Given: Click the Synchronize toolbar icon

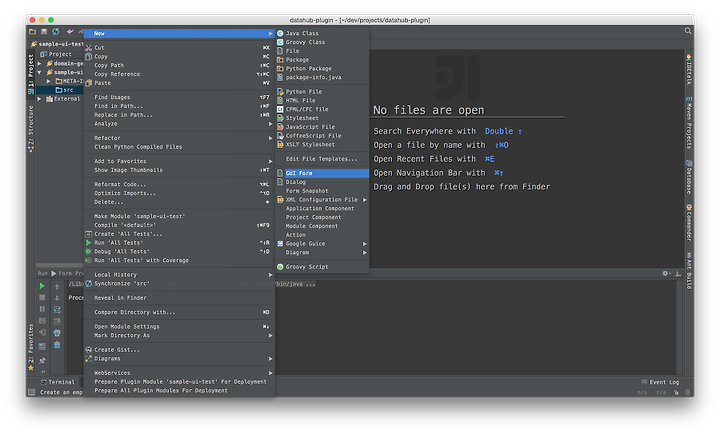Looking at the screenshot, I should click(x=56, y=32).
